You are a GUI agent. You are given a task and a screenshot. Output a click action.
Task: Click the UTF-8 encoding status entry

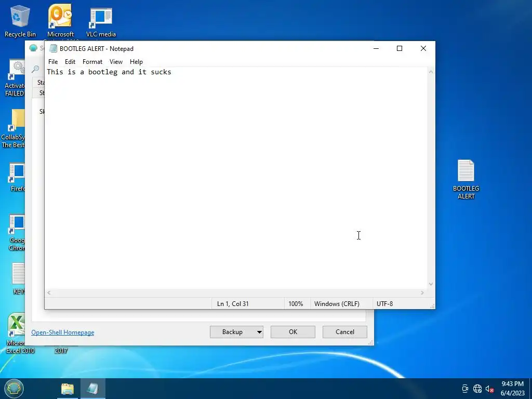pos(385,303)
